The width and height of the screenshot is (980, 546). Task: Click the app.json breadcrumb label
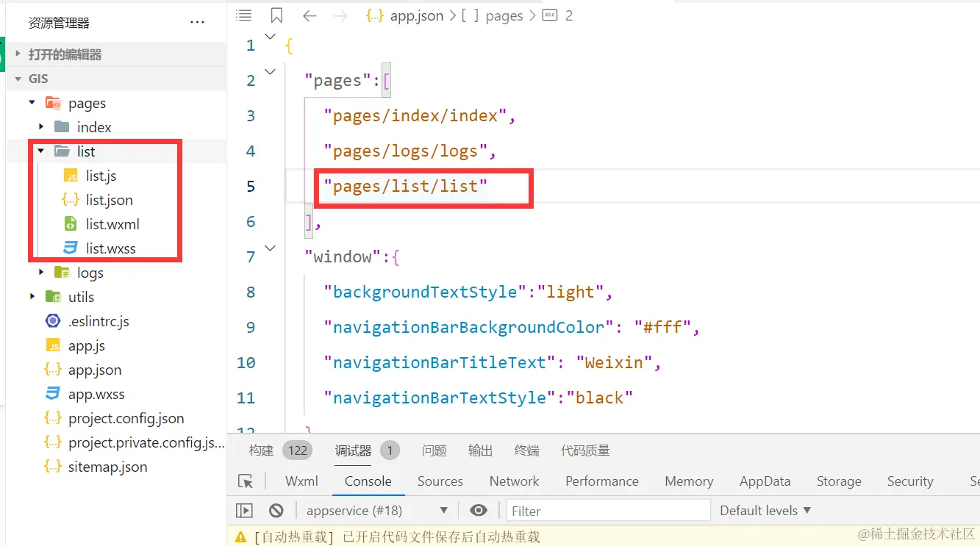pyautogui.click(x=417, y=16)
